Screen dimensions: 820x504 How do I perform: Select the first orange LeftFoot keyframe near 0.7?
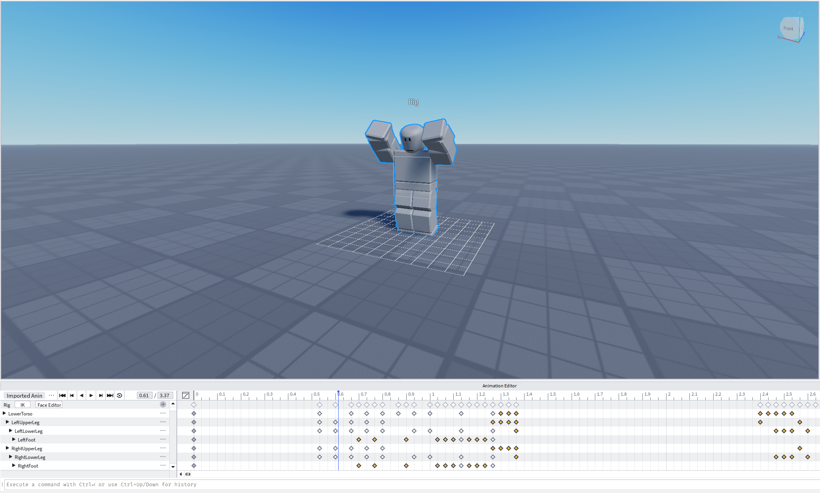point(359,440)
